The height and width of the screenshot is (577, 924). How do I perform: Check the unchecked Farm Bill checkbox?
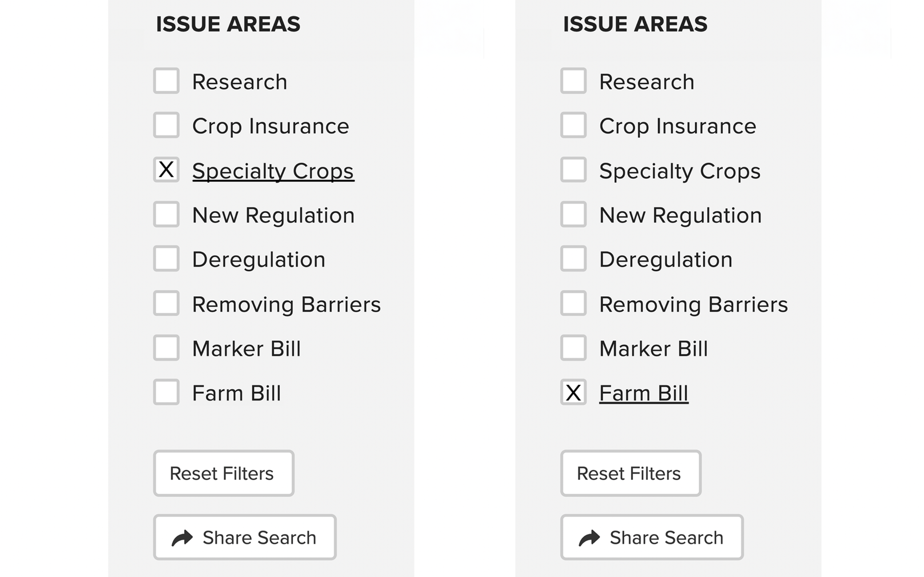[166, 392]
